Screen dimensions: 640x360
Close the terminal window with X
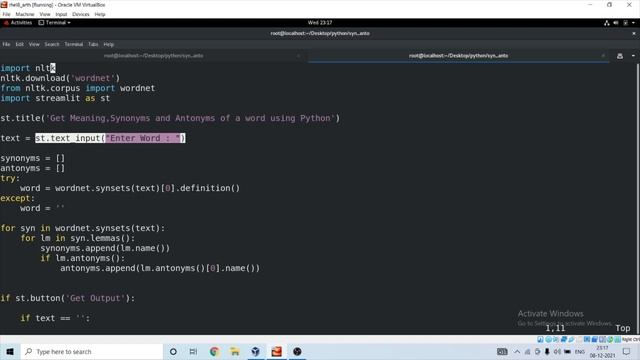(x=634, y=33)
